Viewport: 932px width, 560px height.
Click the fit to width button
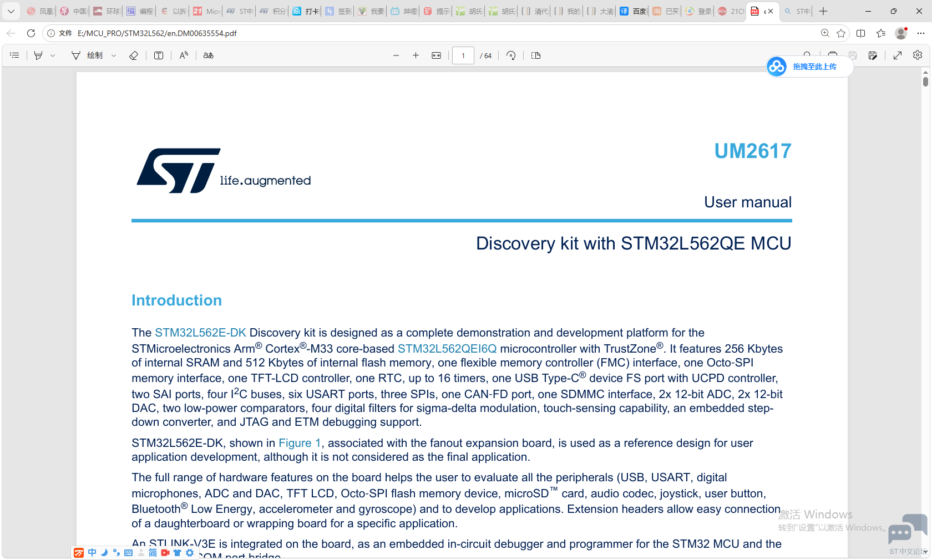437,55
